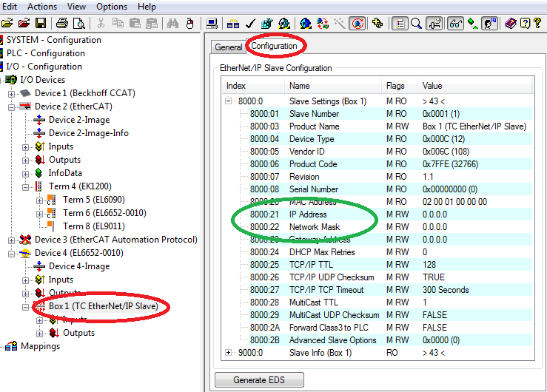This screenshot has height=392, width=547.
Task: Expand the Term 6 (EL6652-0010) node
Action: 39,214
